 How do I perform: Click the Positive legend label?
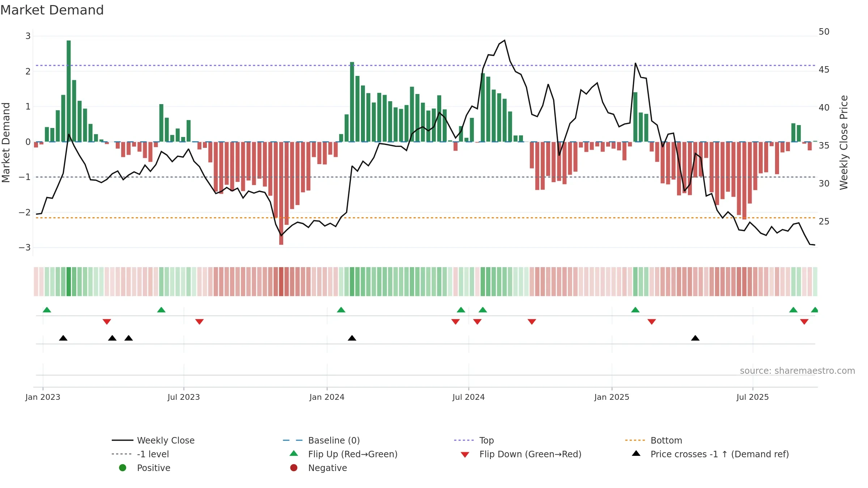pyautogui.click(x=153, y=468)
